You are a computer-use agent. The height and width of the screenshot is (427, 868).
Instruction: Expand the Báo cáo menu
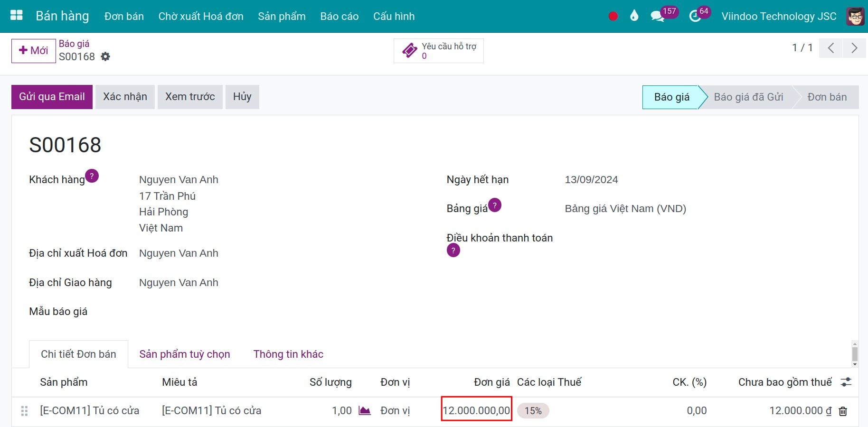(x=339, y=16)
